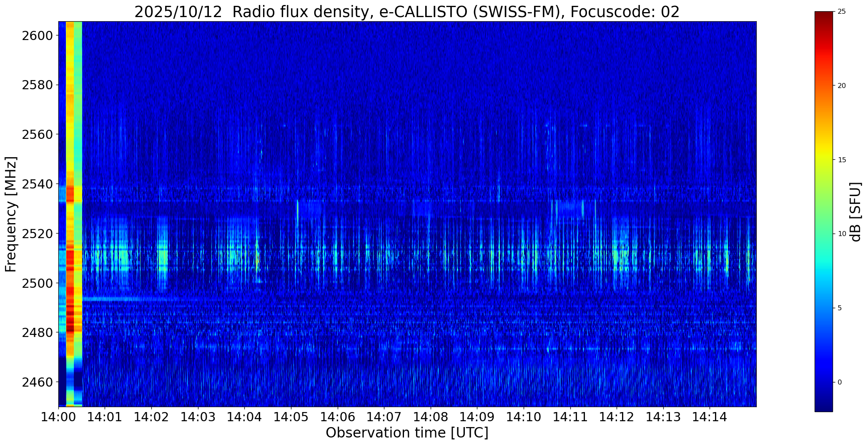Click the color bar gradient scale
The width and height of the screenshot is (868, 445).
[823, 211]
